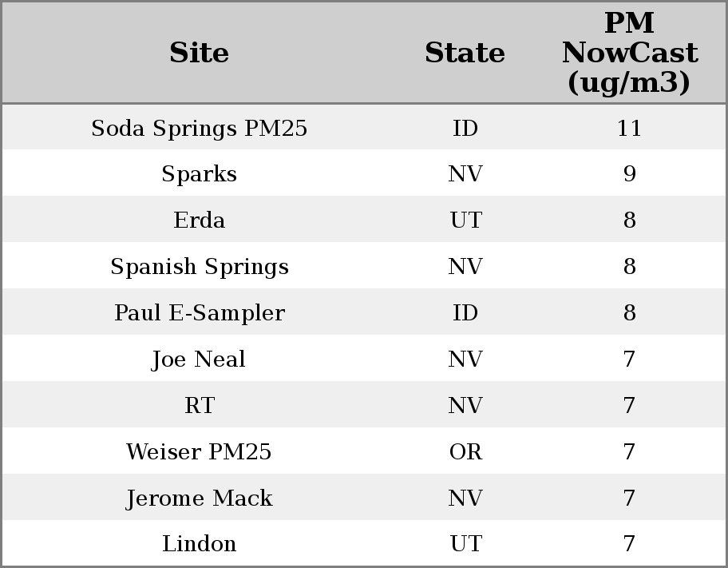This screenshot has height=568, width=728.
Task: Click the Sparks NowCast value 9
Action: point(629,174)
